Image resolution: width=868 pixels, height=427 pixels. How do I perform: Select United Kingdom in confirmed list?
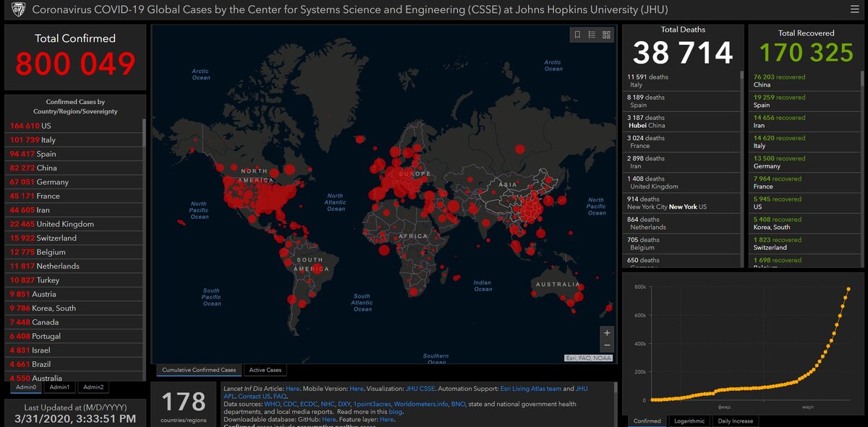(74, 224)
